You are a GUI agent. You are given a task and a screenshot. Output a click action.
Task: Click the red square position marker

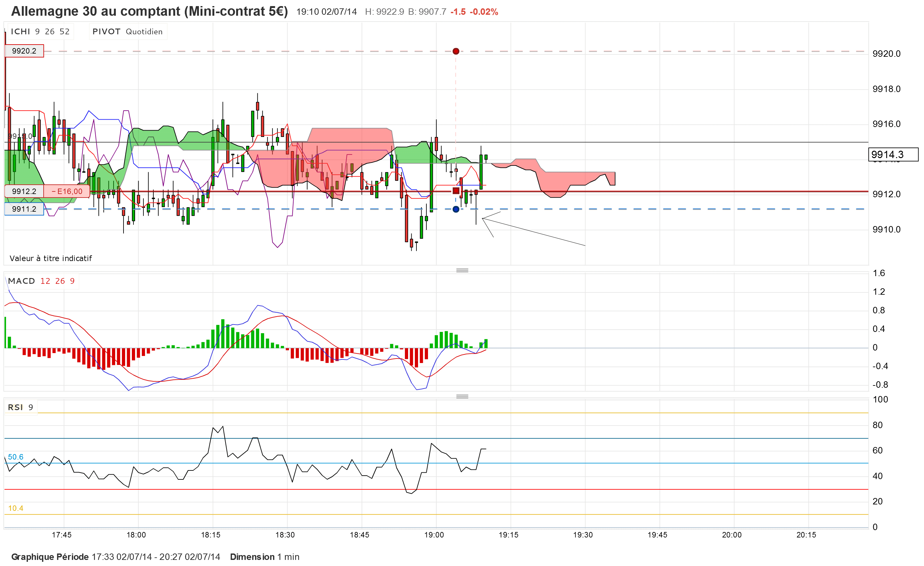(456, 190)
